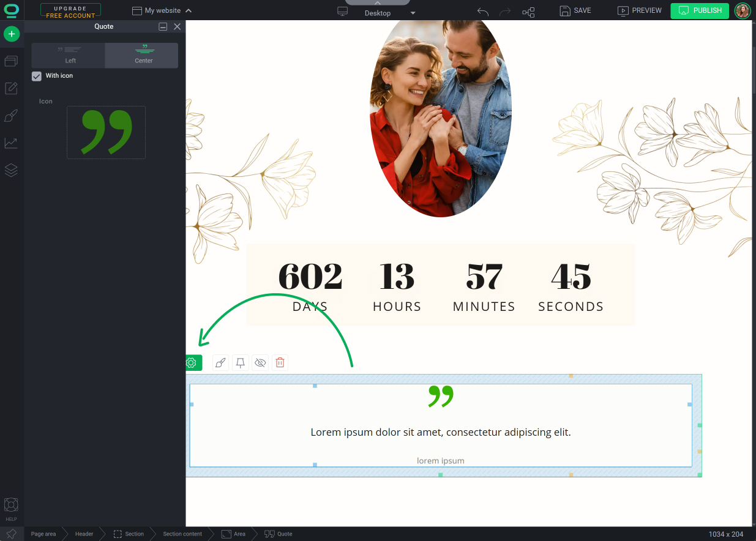Viewport: 756px width, 541px height.
Task: Click the builder logo in top-left corner
Action: pos(12,10)
